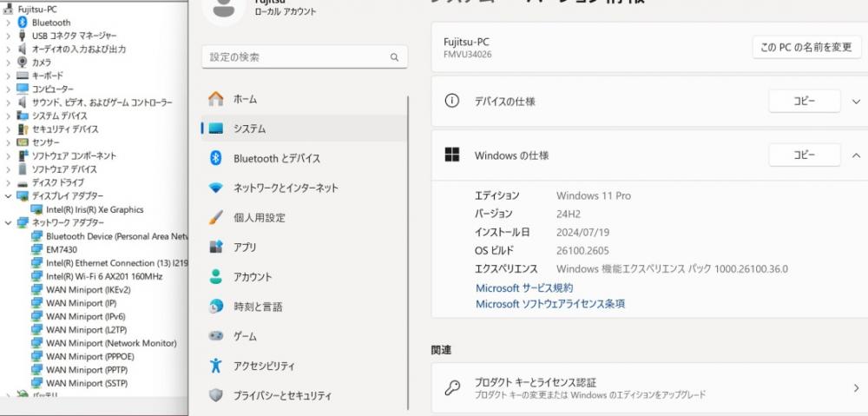Screen dimensions: 868x416
Task: Click the システム デバイス folder icon
Action: click(x=23, y=116)
